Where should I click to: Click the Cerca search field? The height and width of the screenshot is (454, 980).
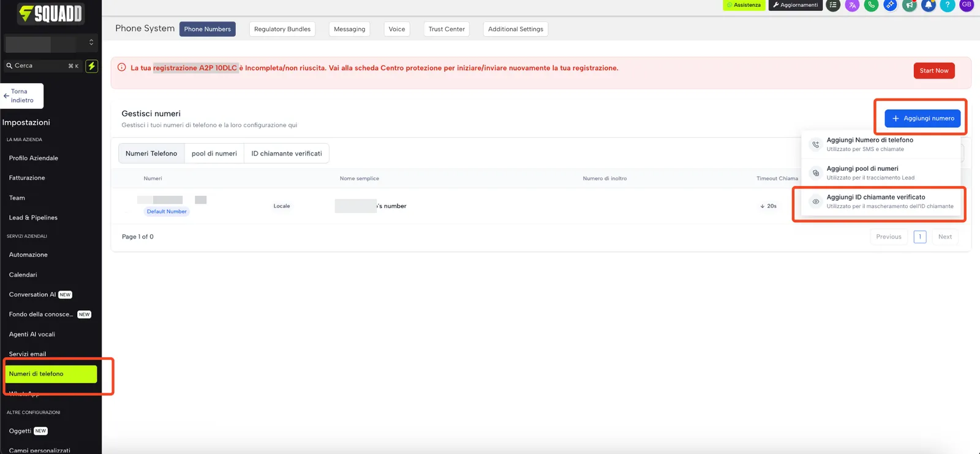pyautogui.click(x=42, y=65)
